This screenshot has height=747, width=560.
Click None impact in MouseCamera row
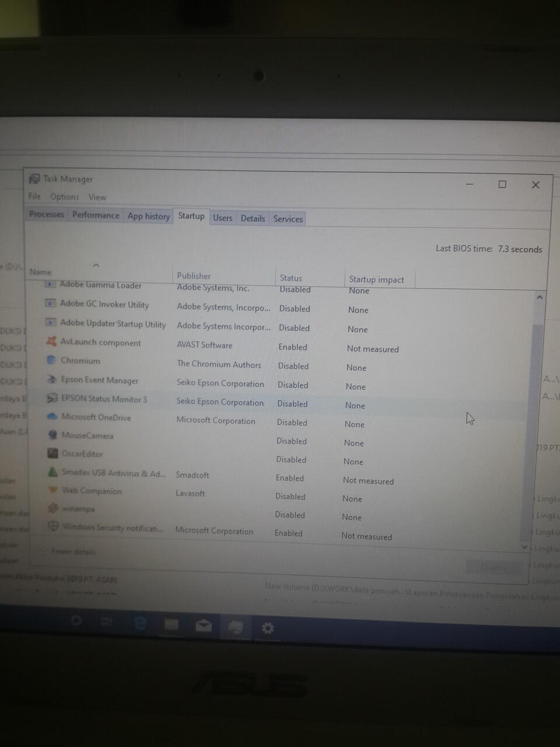click(x=353, y=443)
